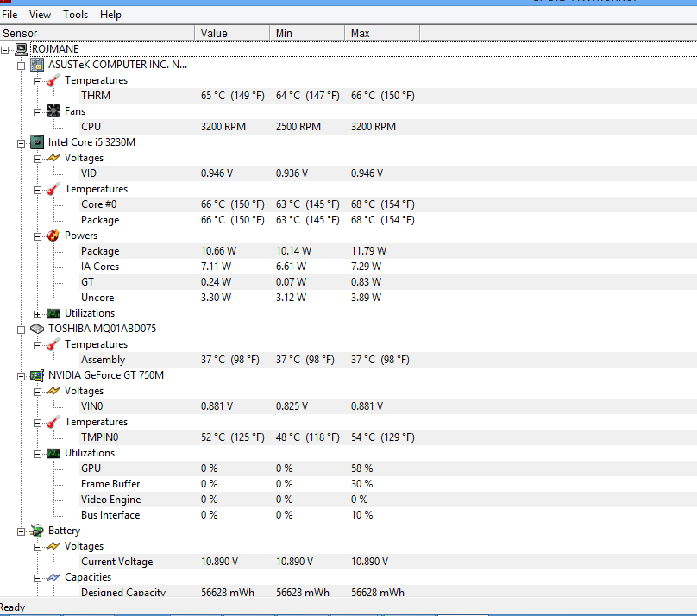Collapse the NVIDIA Utilizations group

tap(37, 454)
